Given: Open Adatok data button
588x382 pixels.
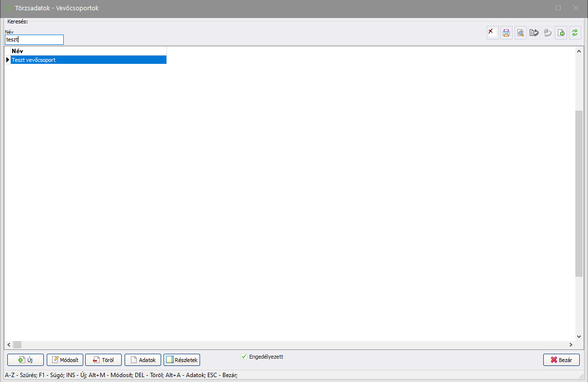Looking at the screenshot, I should pos(143,360).
